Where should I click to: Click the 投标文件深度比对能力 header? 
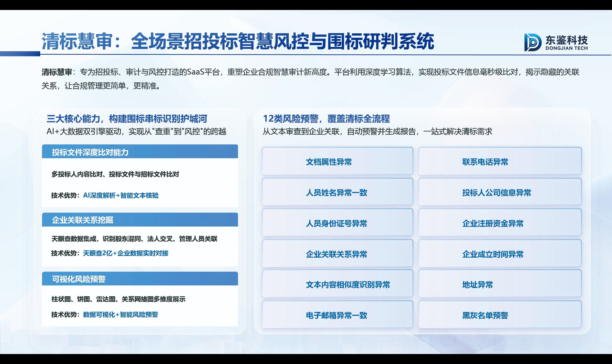pyautogui.click(x=140, y=152)
